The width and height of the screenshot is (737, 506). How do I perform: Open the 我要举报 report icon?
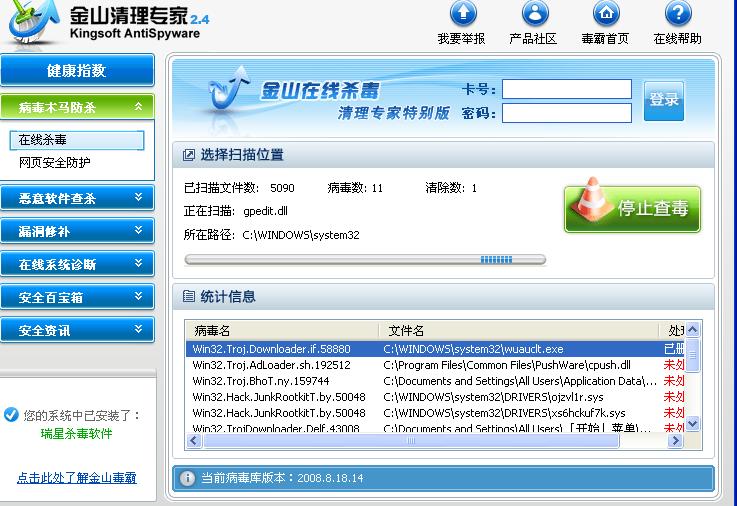(x=463, y=13)
